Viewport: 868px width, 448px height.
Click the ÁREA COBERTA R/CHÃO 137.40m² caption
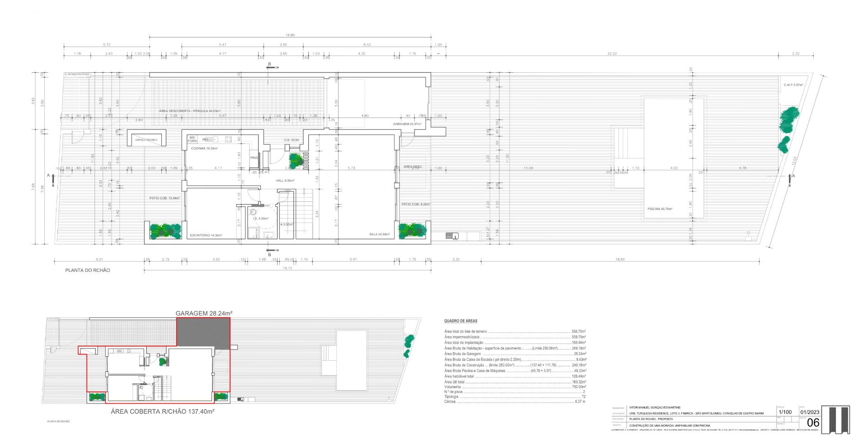coord(162,412)
